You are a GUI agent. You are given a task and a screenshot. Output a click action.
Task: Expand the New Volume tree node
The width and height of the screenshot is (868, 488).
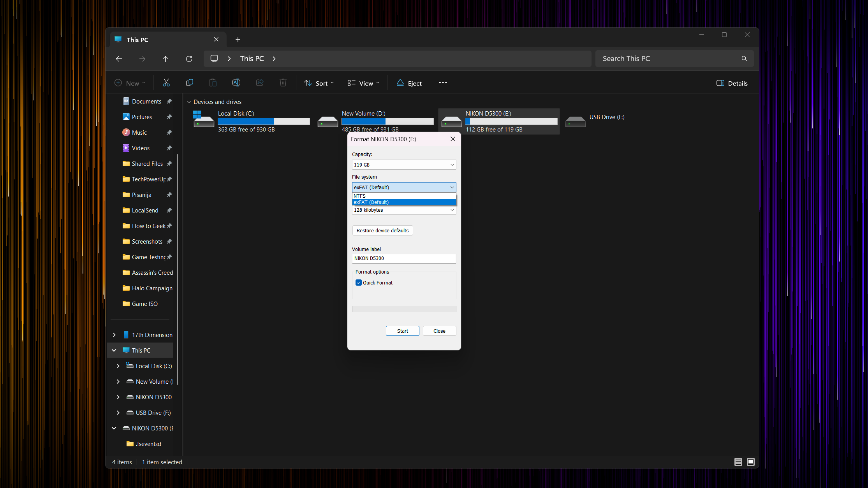tap(118, 382)
